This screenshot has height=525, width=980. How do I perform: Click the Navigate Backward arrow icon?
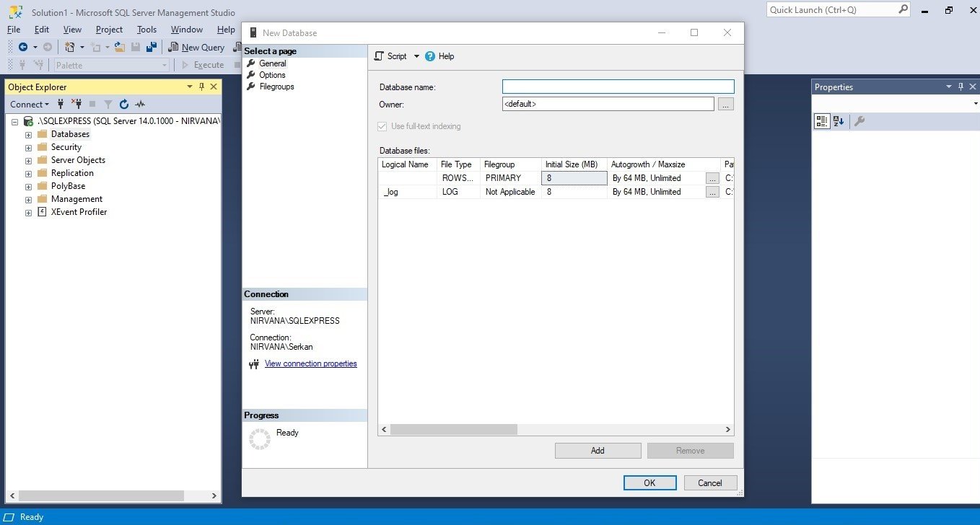point(22,47)
